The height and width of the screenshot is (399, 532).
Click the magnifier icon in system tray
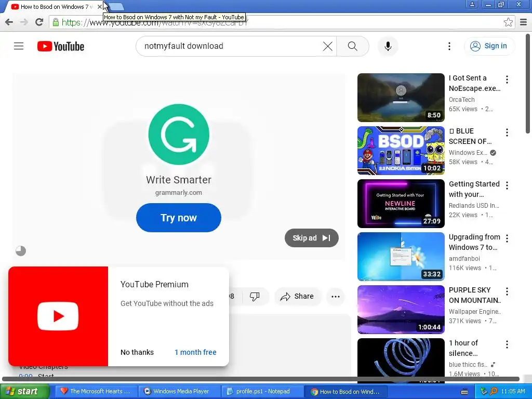pos(494,392)
